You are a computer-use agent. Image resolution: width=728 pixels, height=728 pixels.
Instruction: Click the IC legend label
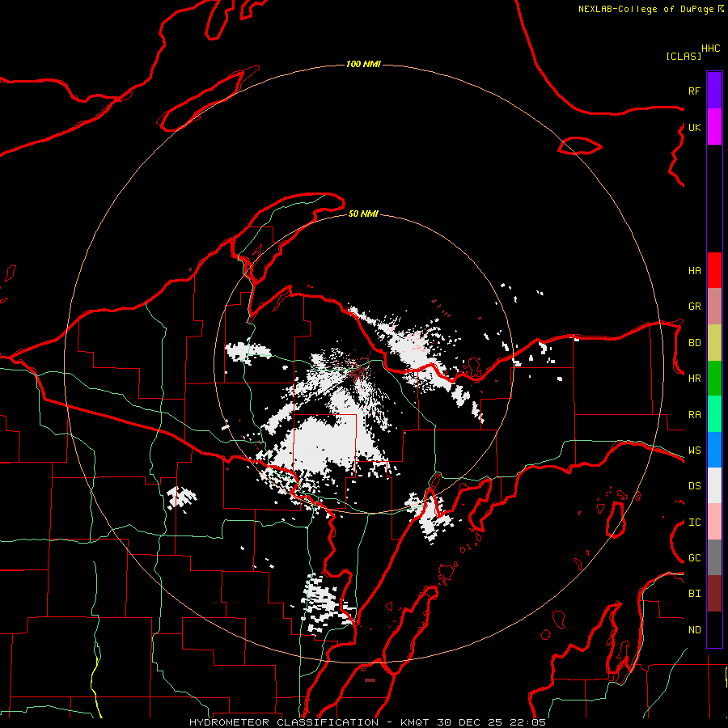point(694,522)
